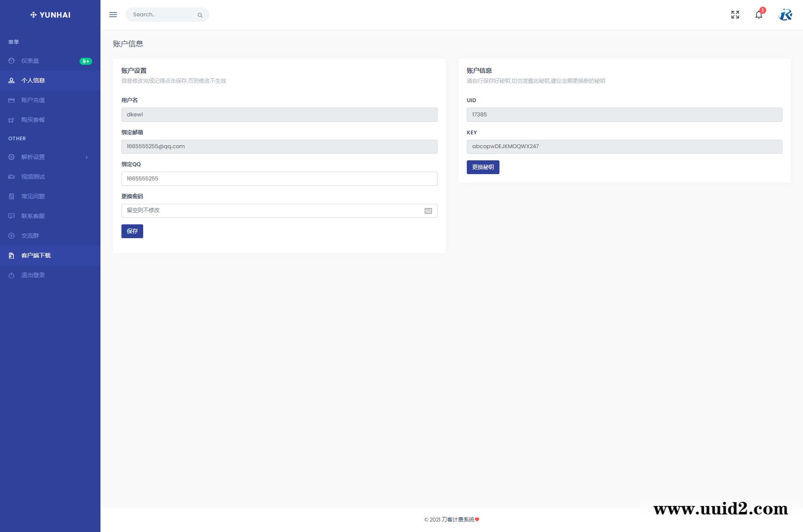Open 购买套餐 in the sidebar
This screenshot has height=532, width=803.
point(33,120)
